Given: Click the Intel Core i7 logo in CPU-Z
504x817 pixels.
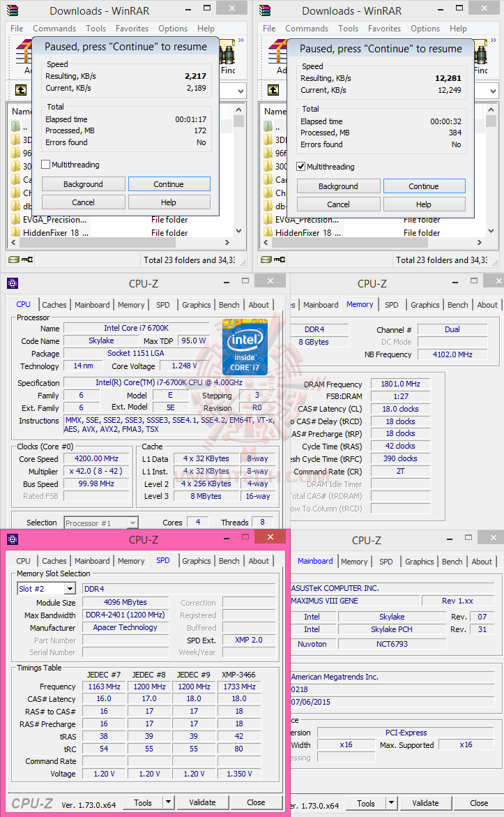Looking at the screenshot, I should [x=245, y=347].
